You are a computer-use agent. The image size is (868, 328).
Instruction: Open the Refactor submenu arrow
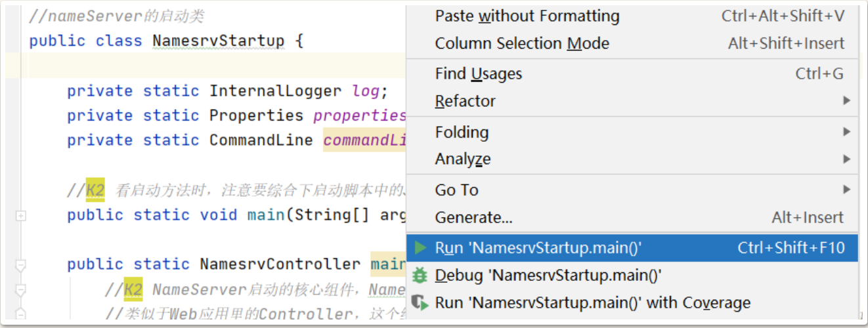(x=846, y=101)
